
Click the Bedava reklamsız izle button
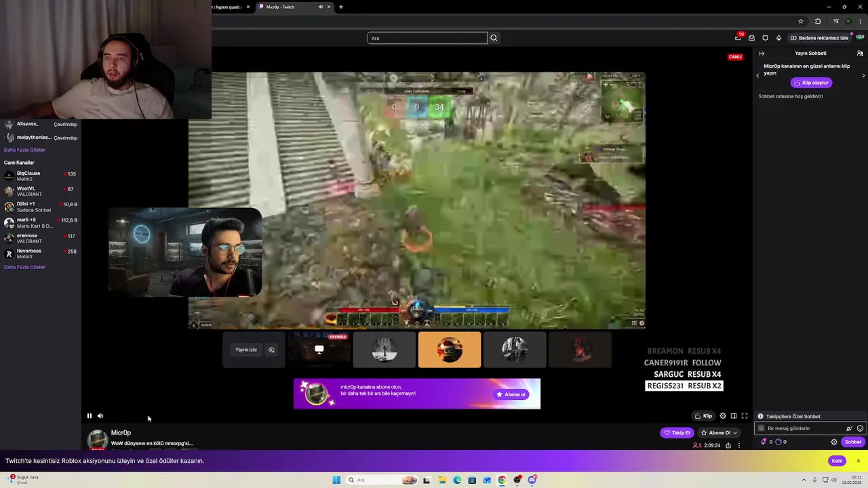click(x=819, y=38)
